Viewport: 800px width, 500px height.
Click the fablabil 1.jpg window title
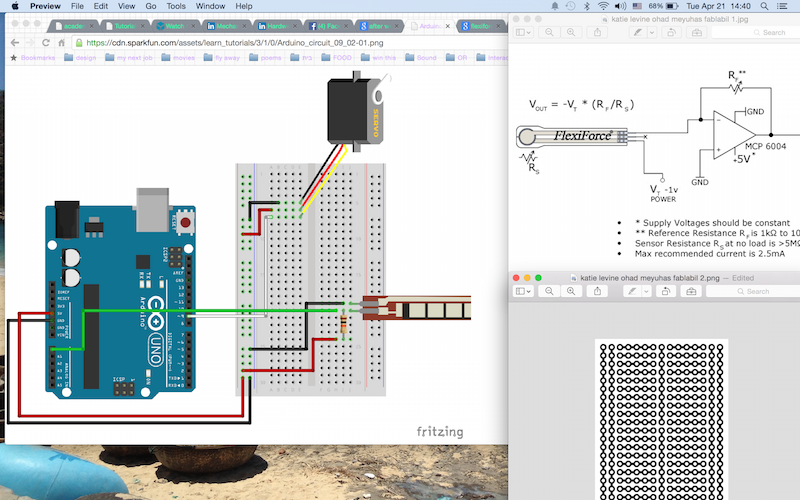pyautogui.click(x=680, y=19)
